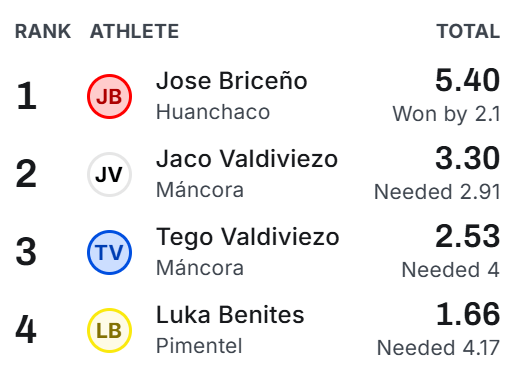The width and height of the screenshot is (513, 367).
Task: Click total score 3.30
Action: pyautogui.click(x=467, y=158)
